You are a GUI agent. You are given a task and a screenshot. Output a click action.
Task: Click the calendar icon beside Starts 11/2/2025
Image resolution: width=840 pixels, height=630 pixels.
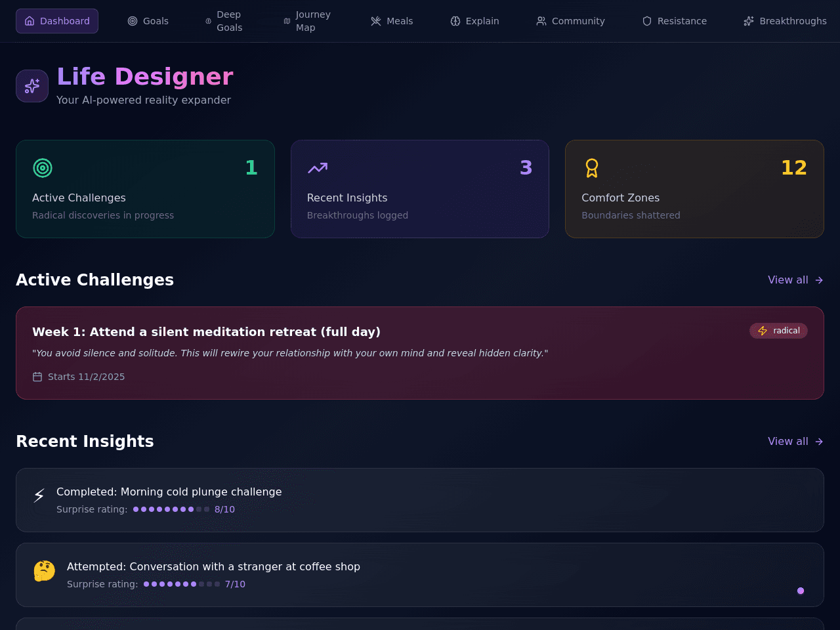click(x=37, y=377)
